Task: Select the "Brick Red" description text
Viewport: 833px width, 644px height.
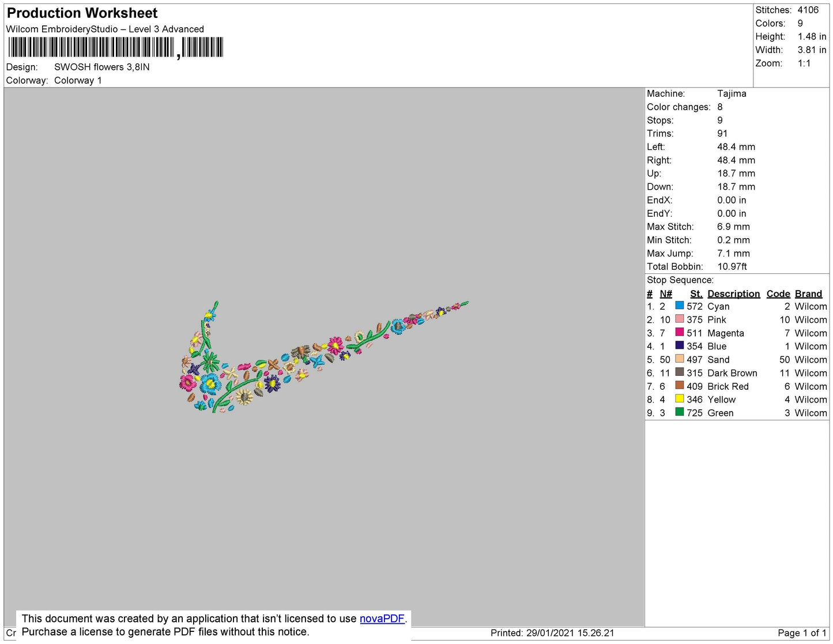Action: pyautogui.click(x=728, y=386)
